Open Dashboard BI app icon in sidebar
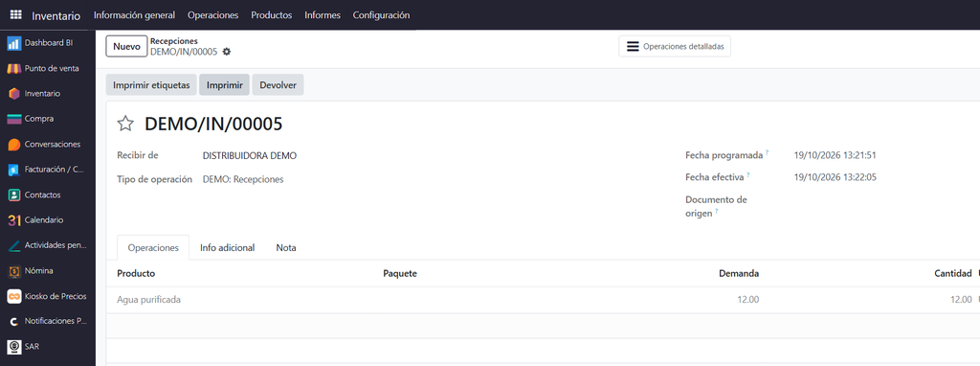This screenshot has height=366, width=980. 13,43
